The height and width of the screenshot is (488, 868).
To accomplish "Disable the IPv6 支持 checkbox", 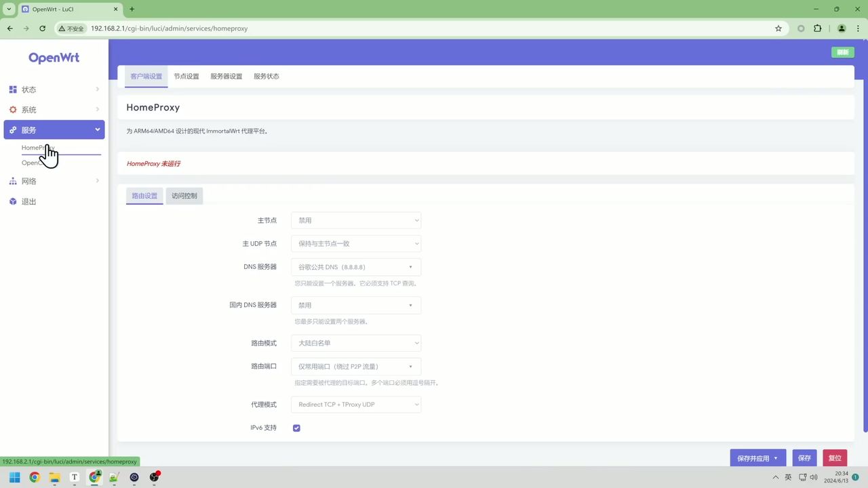I will (296, 428).
